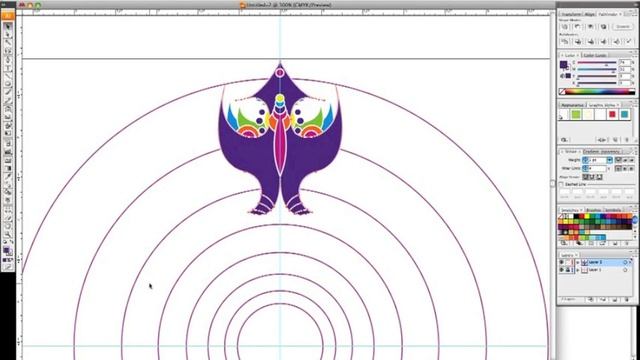
Task: Click the Cyan slider in Color panel
Action: pyautogui.click(x=597, y=62)
